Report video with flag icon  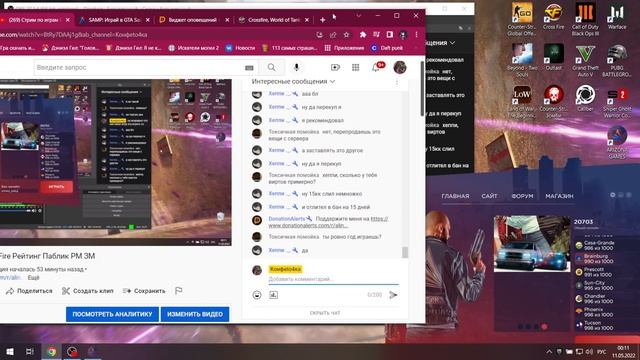[178, 291]
